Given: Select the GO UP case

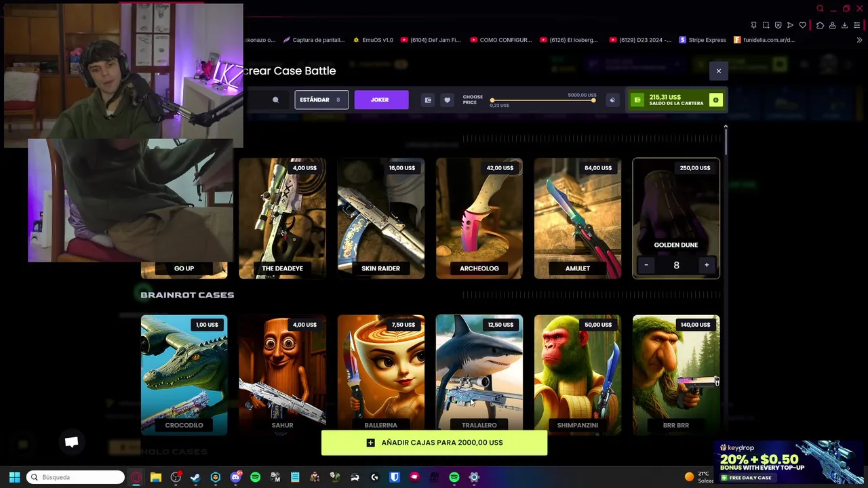Looking at the screenshot, I should click(x=184, y=268).
